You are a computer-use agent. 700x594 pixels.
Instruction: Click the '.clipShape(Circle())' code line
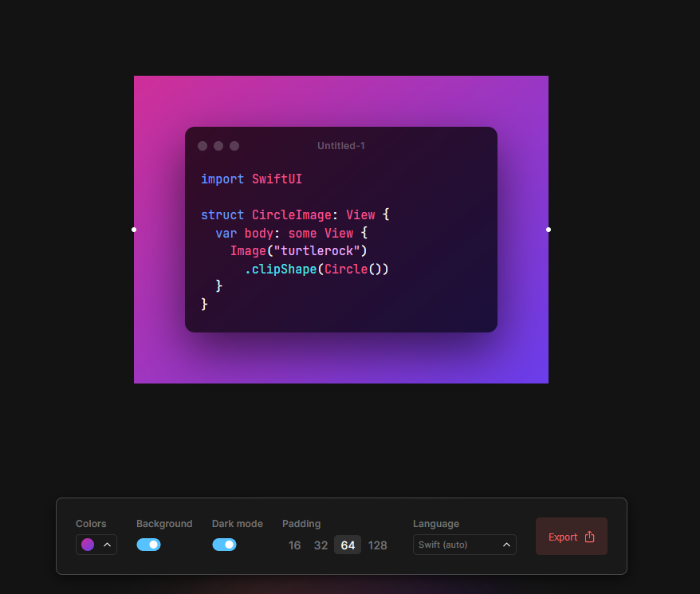[x=317, y=269]
